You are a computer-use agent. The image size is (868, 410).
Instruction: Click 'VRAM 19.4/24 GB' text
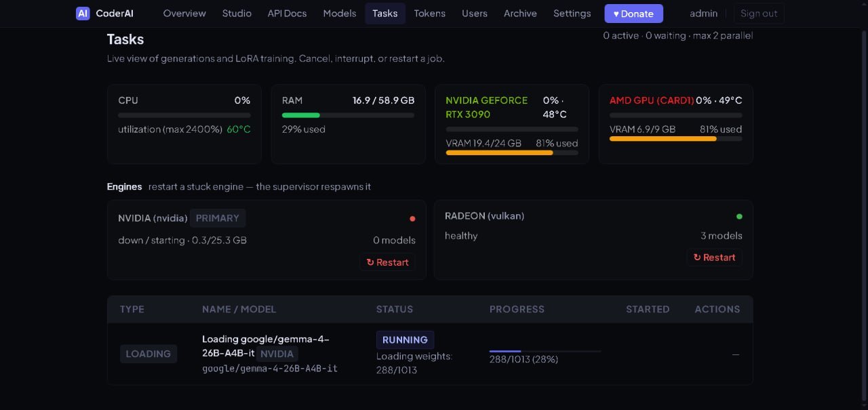tap(484, 144)
